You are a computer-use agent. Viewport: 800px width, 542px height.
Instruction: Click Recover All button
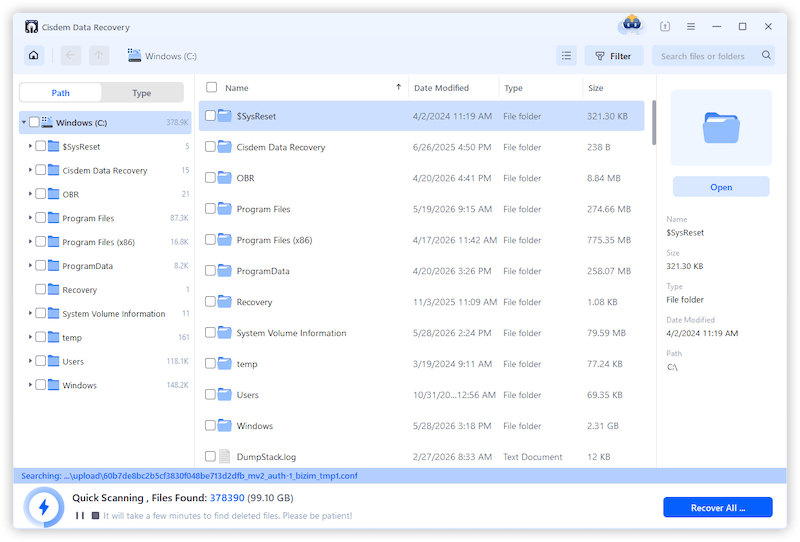718,507
